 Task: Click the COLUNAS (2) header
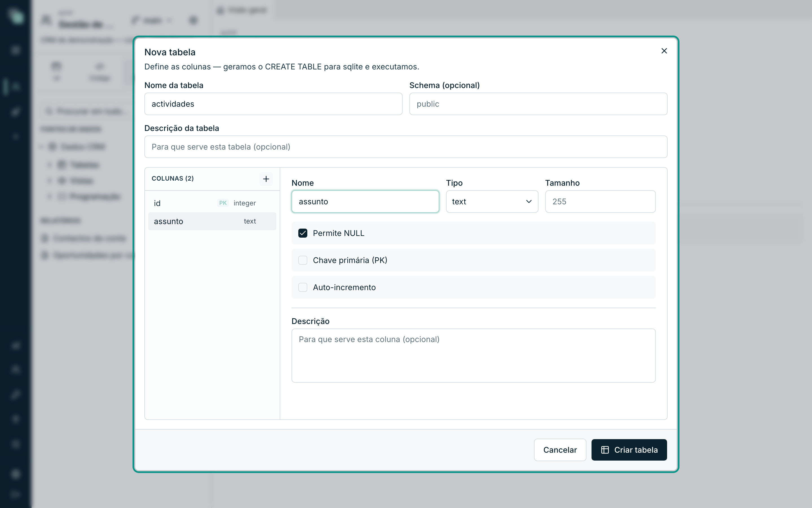tap(173, 178)
